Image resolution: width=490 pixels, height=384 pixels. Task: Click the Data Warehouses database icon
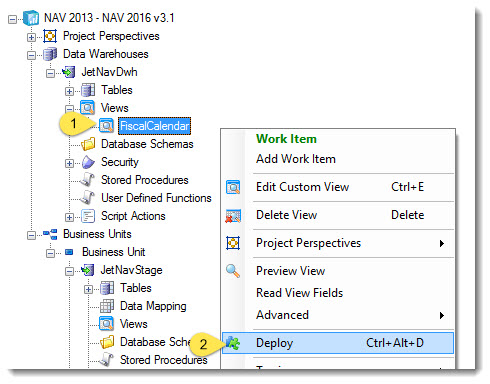50,54
